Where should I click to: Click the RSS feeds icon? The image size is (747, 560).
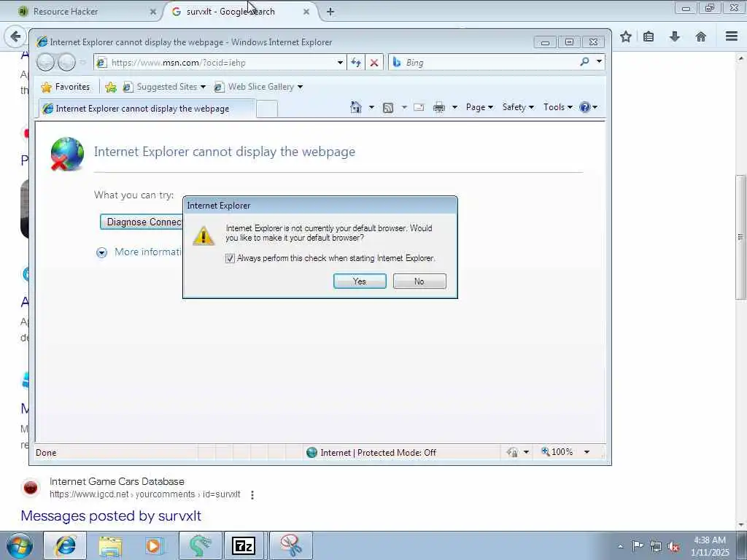tap(388, 108)
